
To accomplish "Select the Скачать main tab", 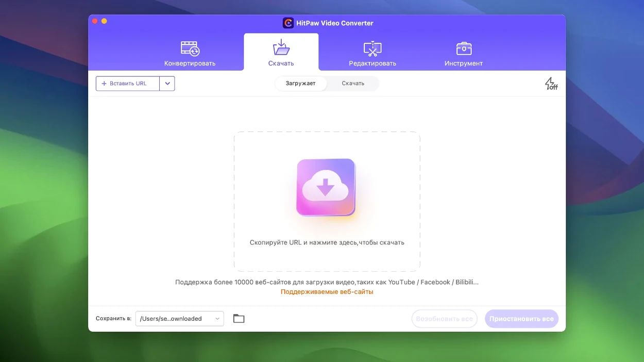I will [281, 53].
